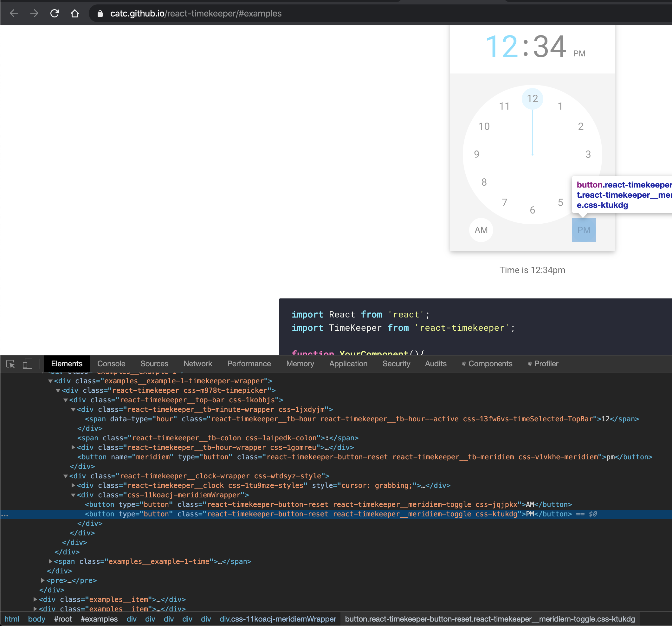Click the padlock icon in the address bar
This screenshot has height=626, width=672.
pos(100,14)
